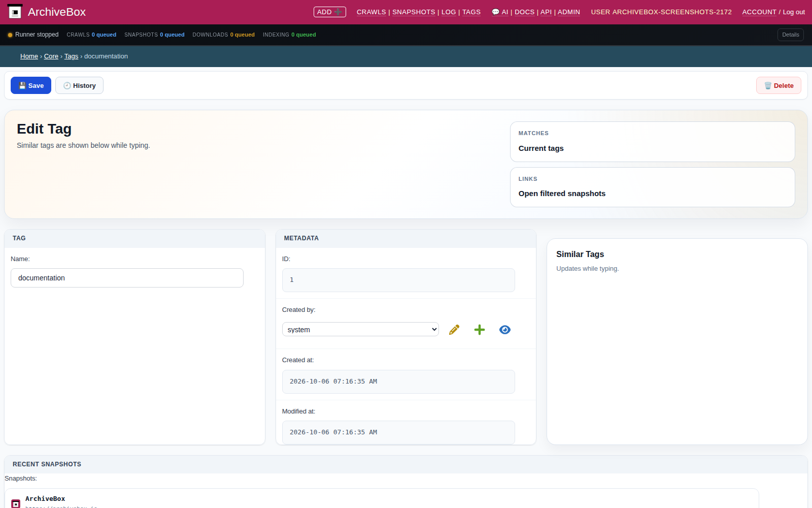
Task: Open the ADMIN link
Action: click(x=569, y=12)
